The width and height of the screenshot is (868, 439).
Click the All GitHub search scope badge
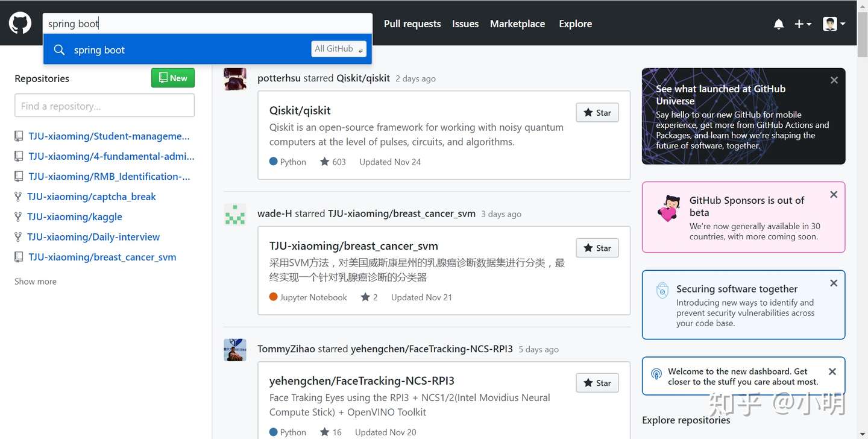click(x=339, y=49)
